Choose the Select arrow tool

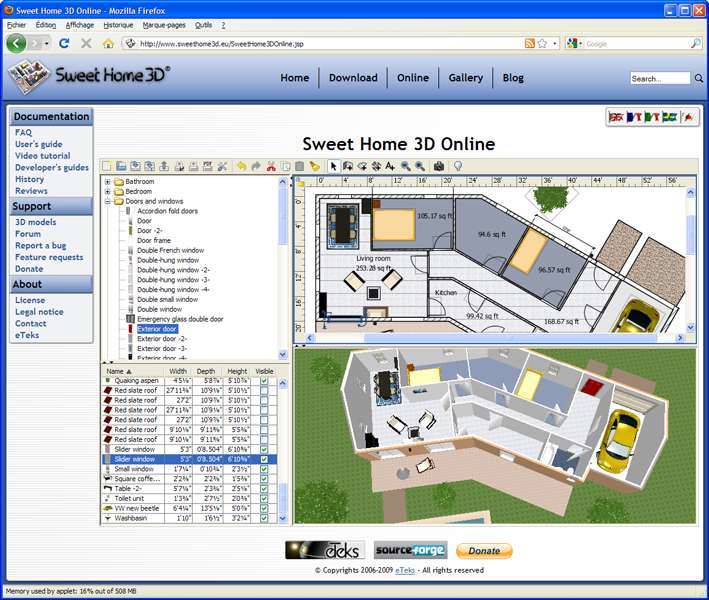click(334, 166)
